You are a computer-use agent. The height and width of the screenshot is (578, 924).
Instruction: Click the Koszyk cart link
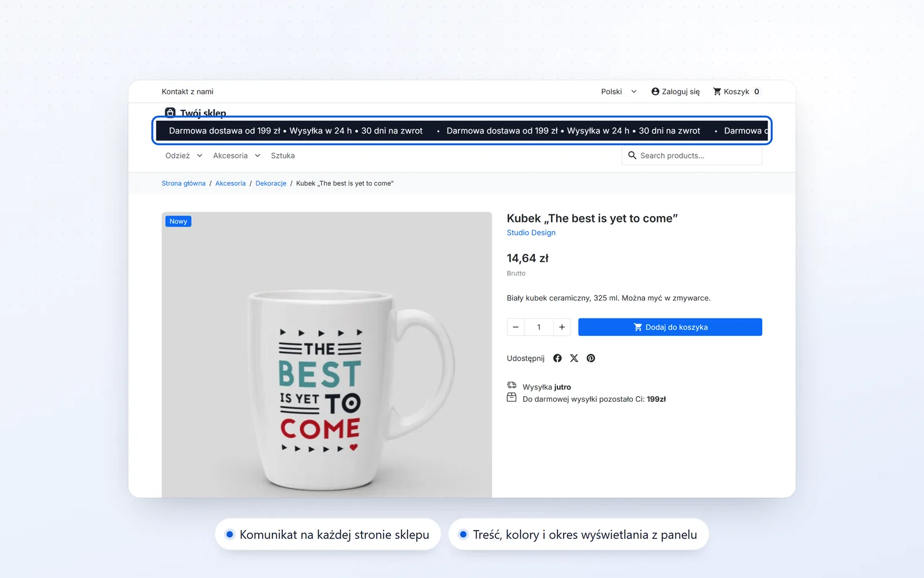736,91
